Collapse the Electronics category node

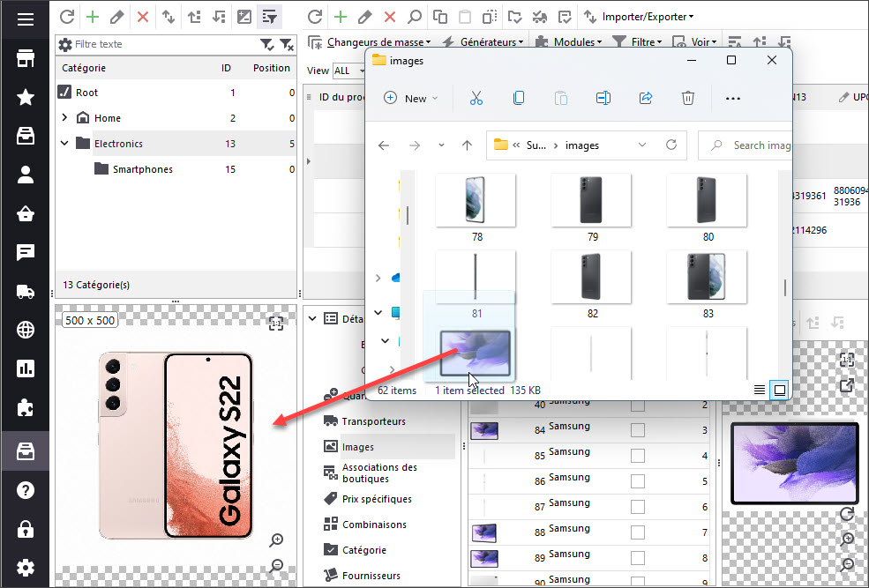(64, 143)
